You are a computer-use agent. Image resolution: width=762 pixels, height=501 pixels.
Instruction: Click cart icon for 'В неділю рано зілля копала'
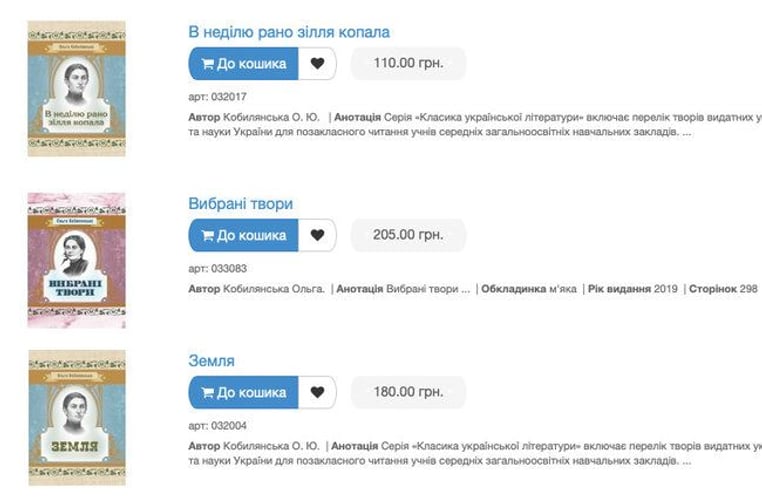tap(208, 64)
